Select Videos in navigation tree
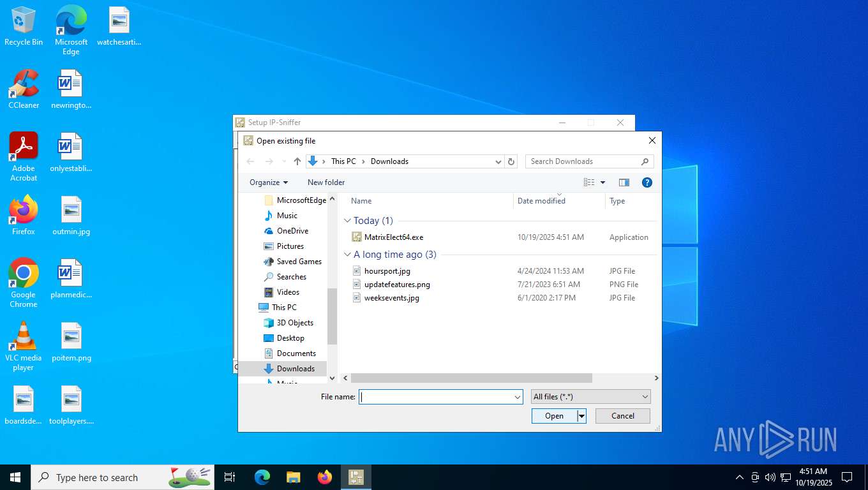This screenshot has width=868, height=490. pos(281,292)
